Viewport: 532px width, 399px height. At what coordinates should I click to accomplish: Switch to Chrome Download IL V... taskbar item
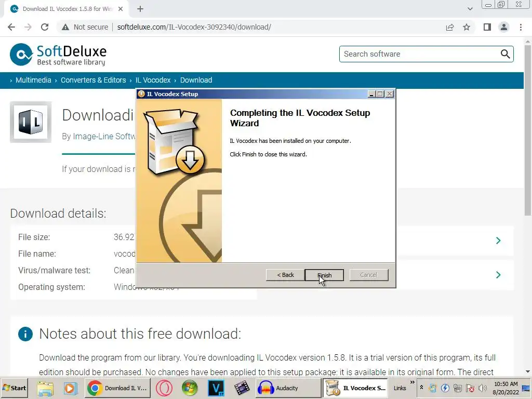(x=117, y=388)
